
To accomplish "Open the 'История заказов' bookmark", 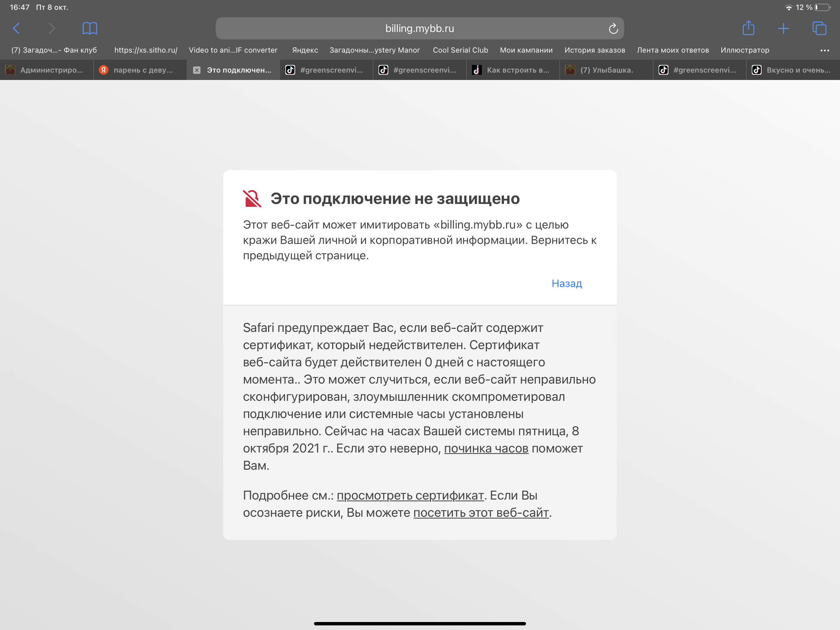I will click(594, 50).
